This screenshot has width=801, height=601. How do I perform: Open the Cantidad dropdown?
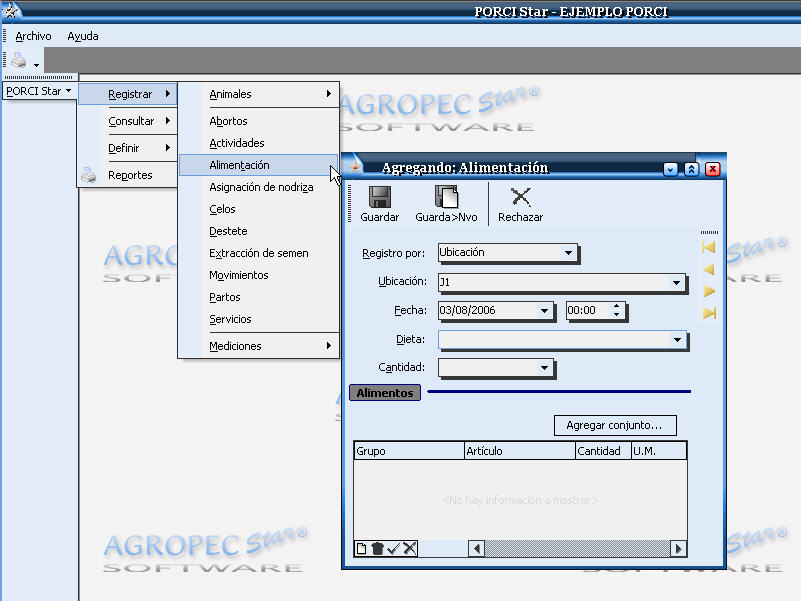tap(544, 367)
